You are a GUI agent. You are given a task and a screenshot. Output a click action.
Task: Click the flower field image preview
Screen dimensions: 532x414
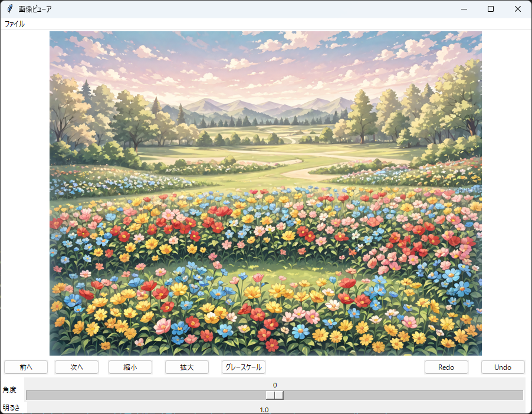click(265, 193)
